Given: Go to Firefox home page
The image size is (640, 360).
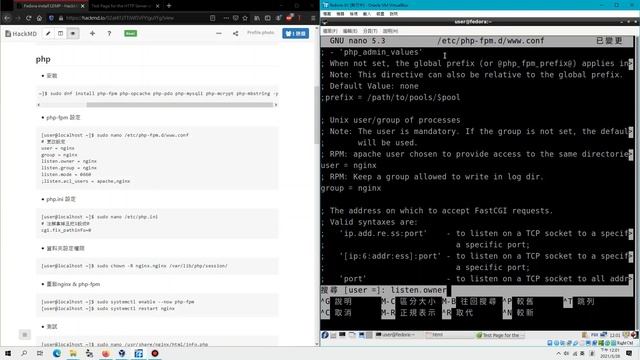Looking at the screenshot, I should pos(39,18).
